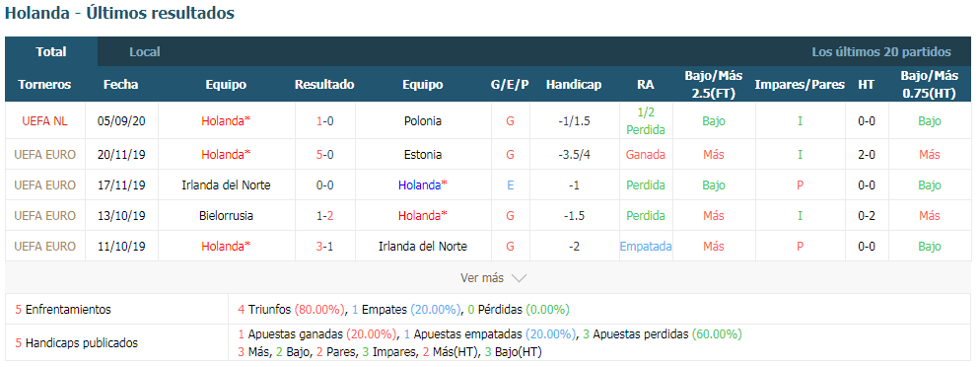Click Los últimos 20 partidos label

click(x=881, y=52)
